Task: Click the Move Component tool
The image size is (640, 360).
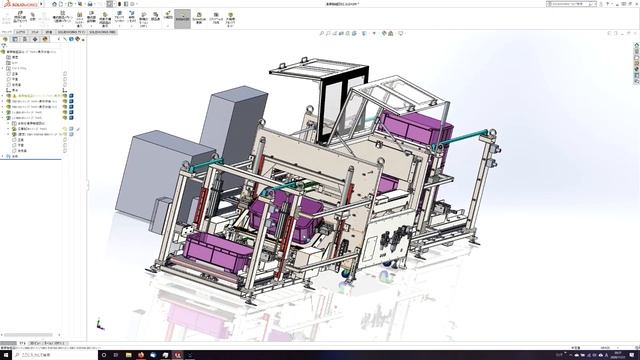Action: click(x=91, y=19)
